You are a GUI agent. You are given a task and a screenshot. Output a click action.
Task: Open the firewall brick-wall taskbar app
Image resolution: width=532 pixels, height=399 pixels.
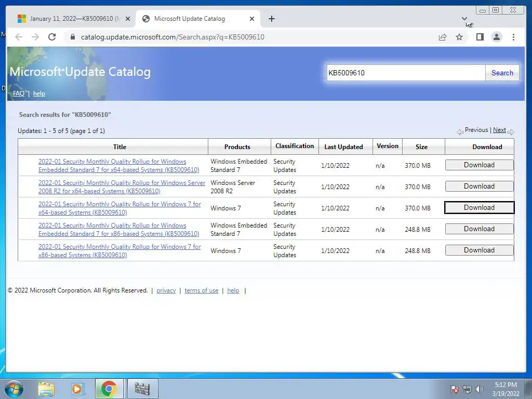click(x=142, y=389)
